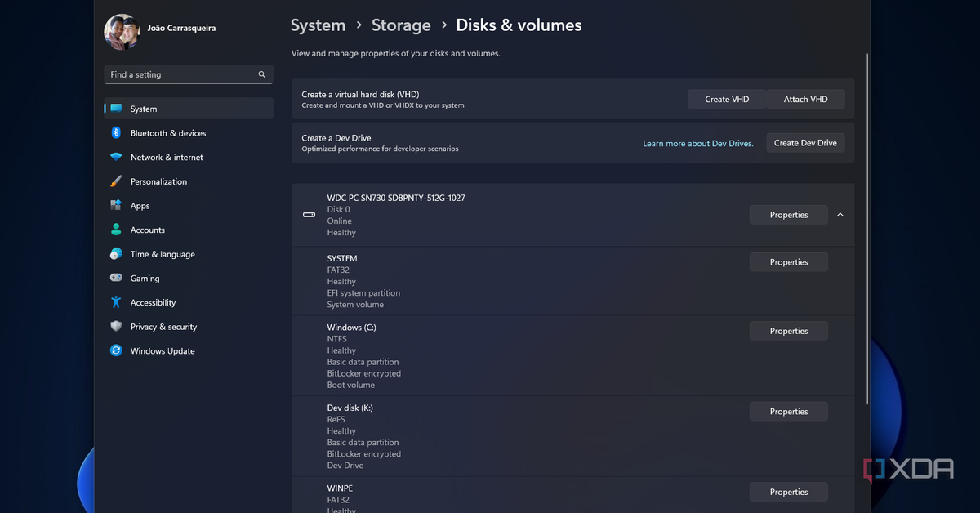Viewport: 980px width, 513px height.
Task: Click the Gaming controller icon
Action: point(116,279)
